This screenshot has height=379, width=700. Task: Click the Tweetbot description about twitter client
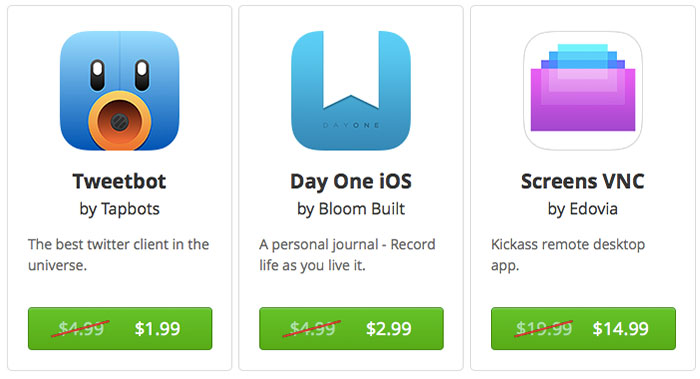(x=118, y=254)
